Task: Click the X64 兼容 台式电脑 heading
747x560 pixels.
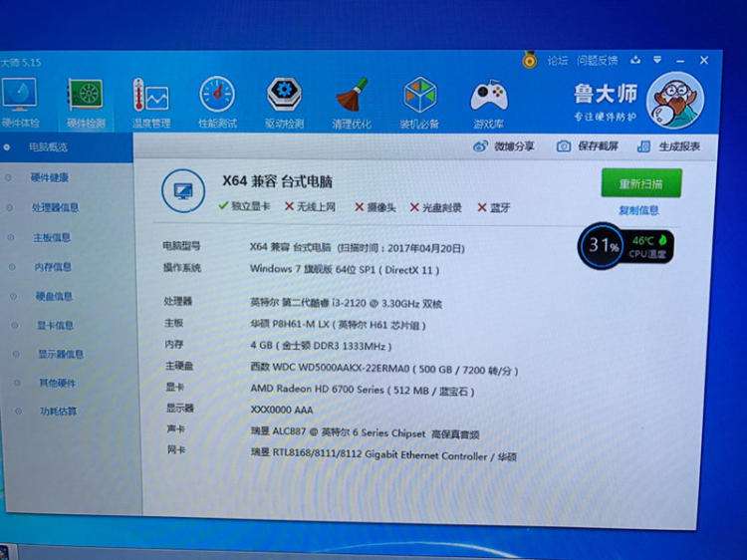Action: [x=278, y=181]
